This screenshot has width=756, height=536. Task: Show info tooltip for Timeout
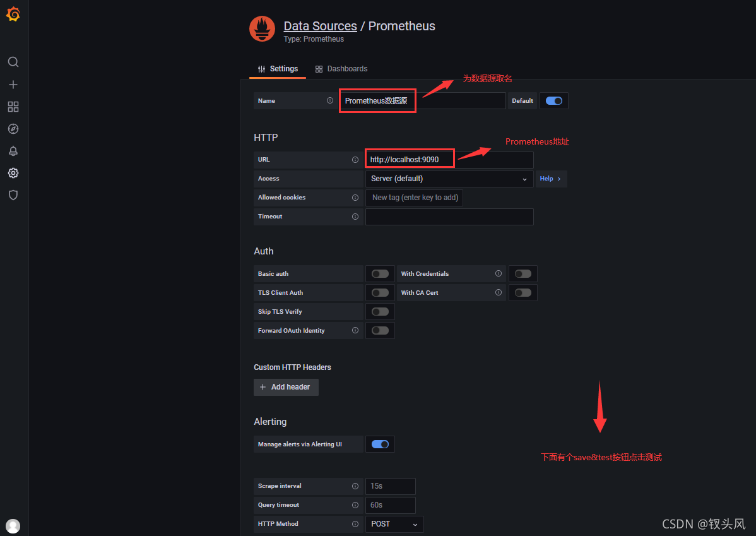tap(355, 217)
